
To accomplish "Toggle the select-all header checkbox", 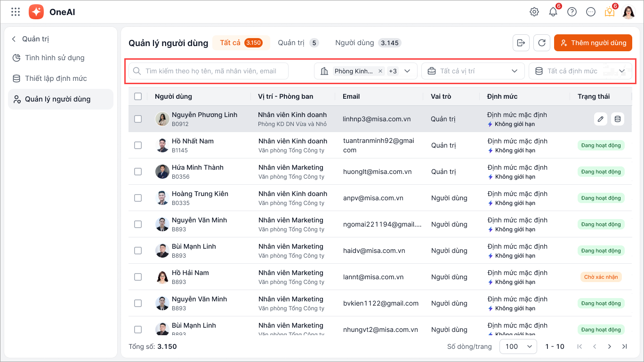I will click(x=138, y=96).
